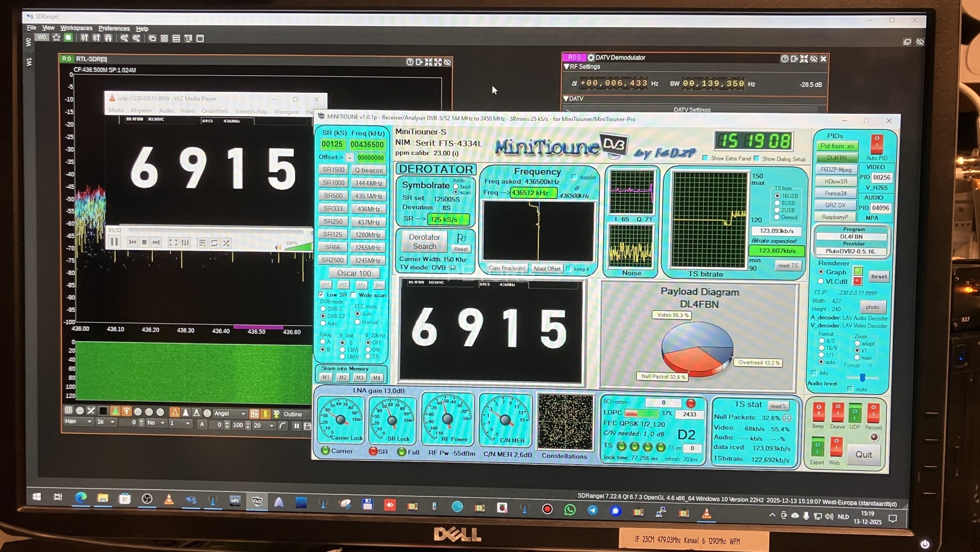Adjust the Audio level slider
The height and width of the screenshot is (552, 980).
(862, 378)
